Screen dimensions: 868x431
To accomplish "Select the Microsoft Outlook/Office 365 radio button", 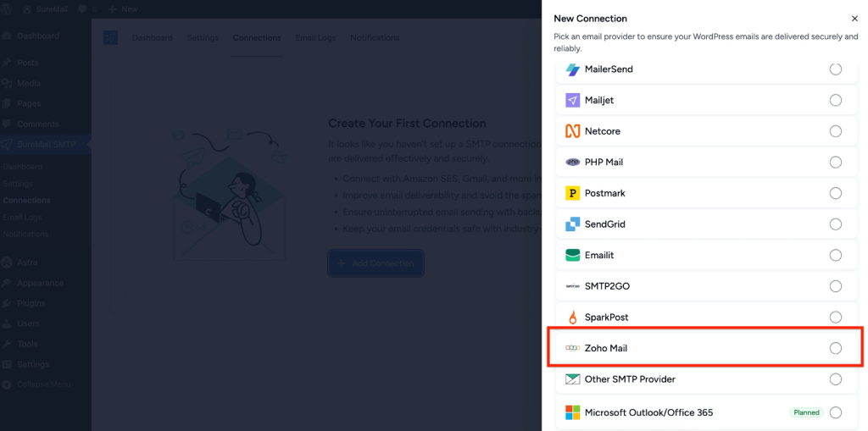I will 835,412.
